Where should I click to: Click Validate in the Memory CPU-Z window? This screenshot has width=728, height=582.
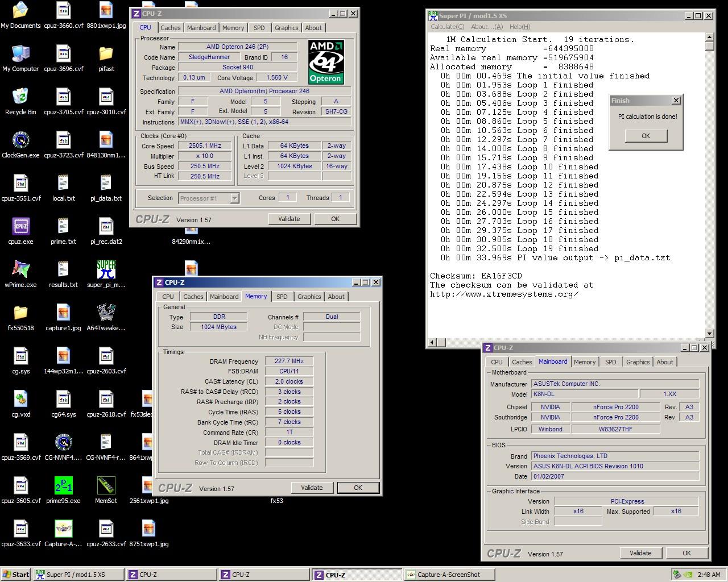pyautogui.click(x=312, y=488)
